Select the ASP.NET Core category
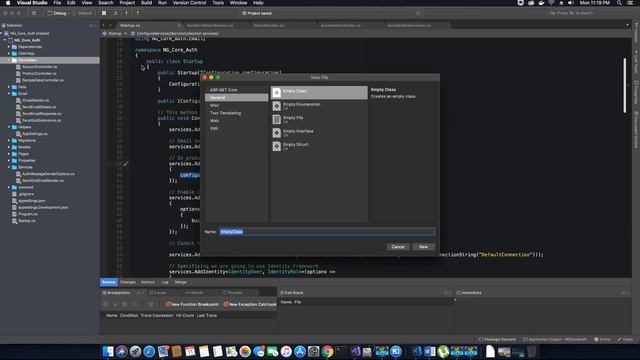 click(236, 90)
